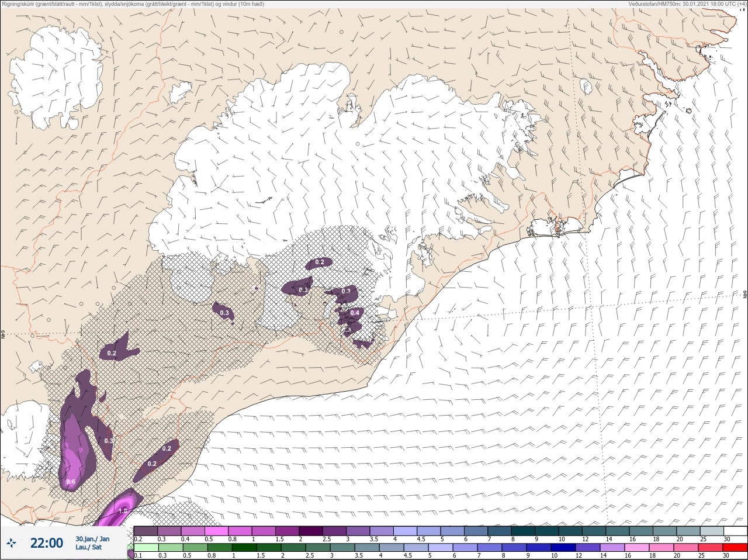
Task: Select the light pink 16 swatch in lower scale
Action: 637,548
